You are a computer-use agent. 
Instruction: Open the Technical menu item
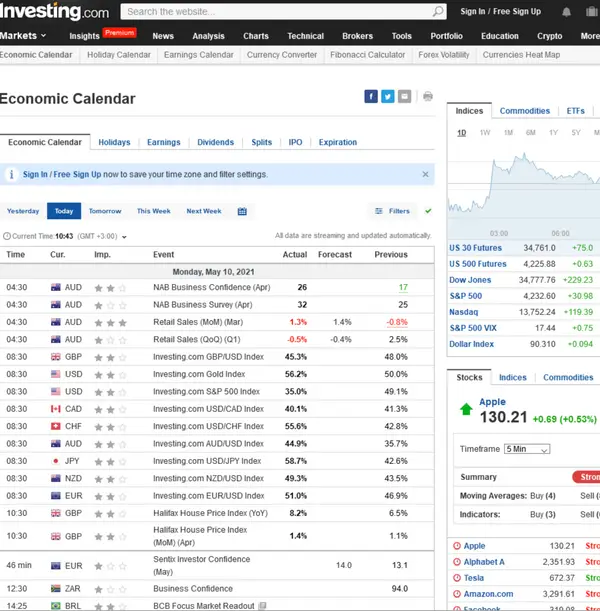pyautogui.click(x=305, y=36)
